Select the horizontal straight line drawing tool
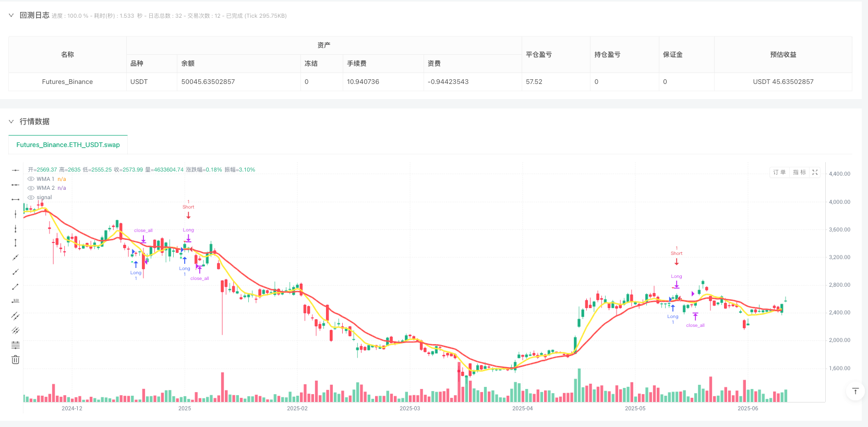 click(x=16, y=170)
